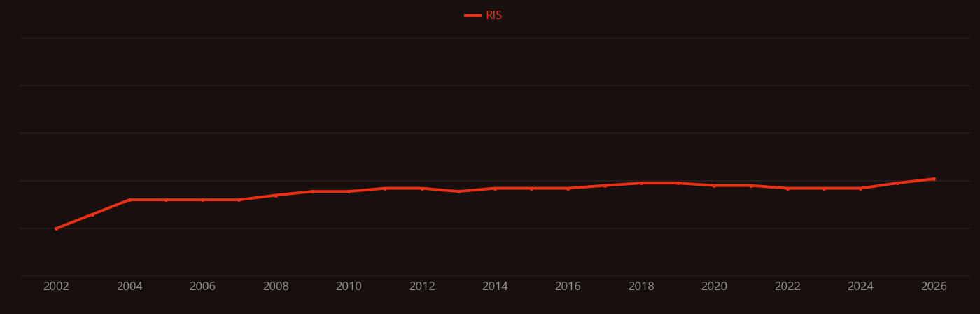Image resolution: width=980 pixels, height=314 pixels.
Task: Toggle the RIS series in the legend
Action: 484,15
